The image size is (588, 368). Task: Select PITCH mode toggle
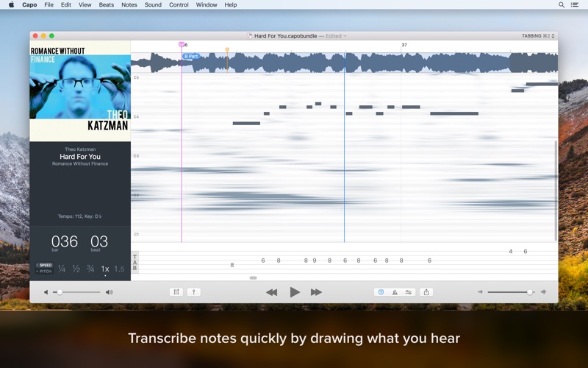click(44, 271)
